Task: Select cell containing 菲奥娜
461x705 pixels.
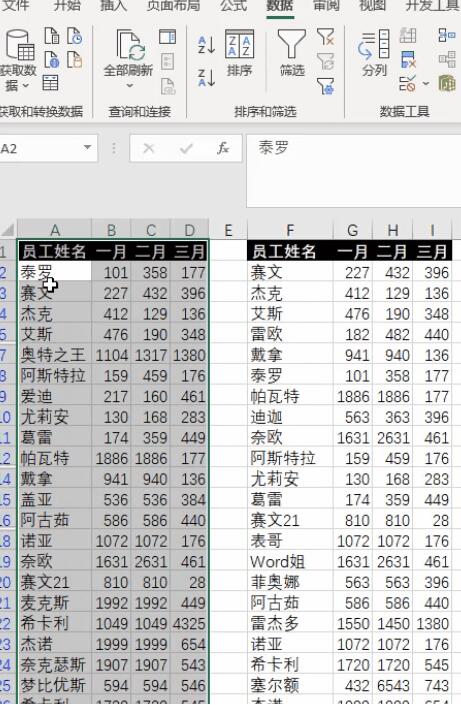Action: (x=290, y=582)
